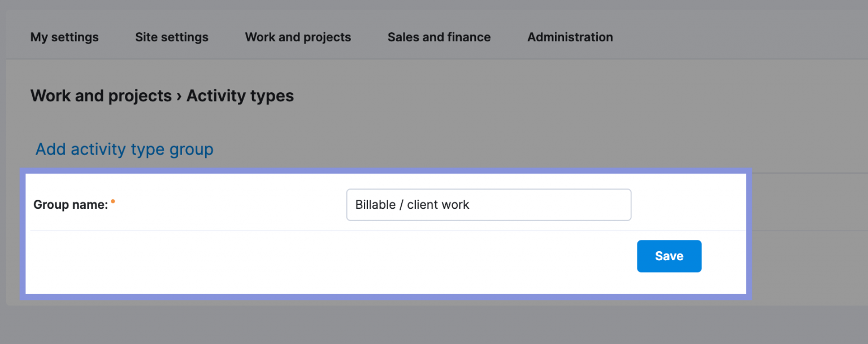The width and height of the screenshot is (868, 344).
Task: Reopen the Work and projects navigation item
Action: point(298,37)
